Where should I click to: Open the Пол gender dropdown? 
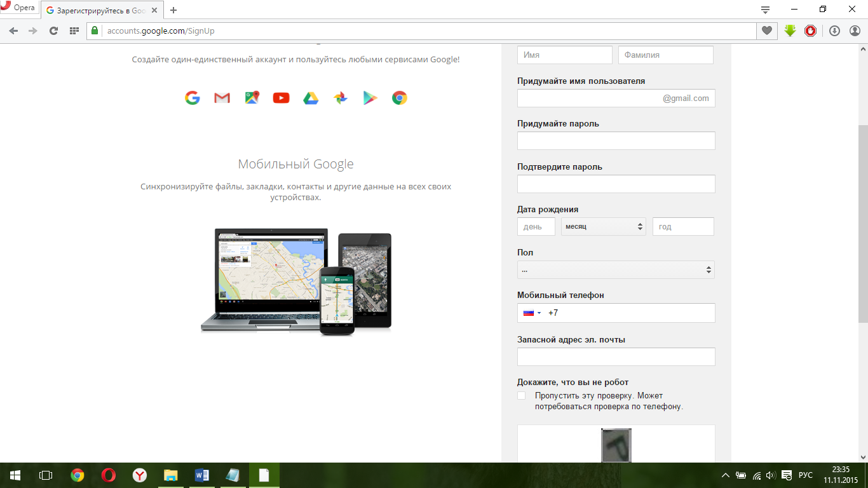pos(616,269)
